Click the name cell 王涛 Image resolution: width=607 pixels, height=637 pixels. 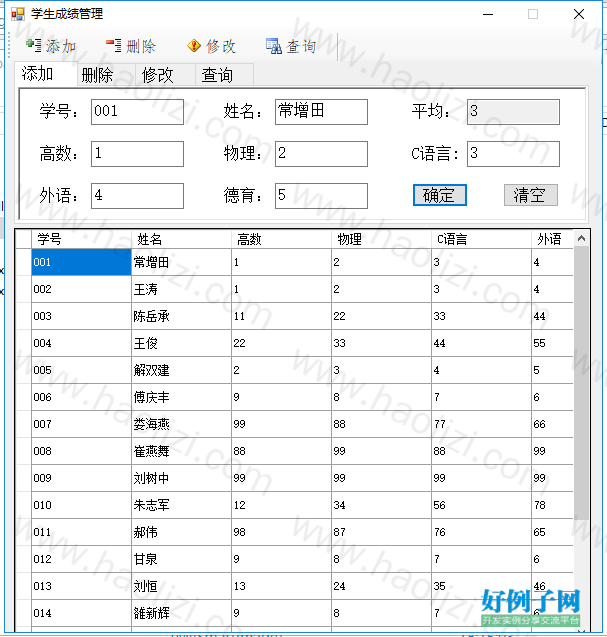[181, 289]
